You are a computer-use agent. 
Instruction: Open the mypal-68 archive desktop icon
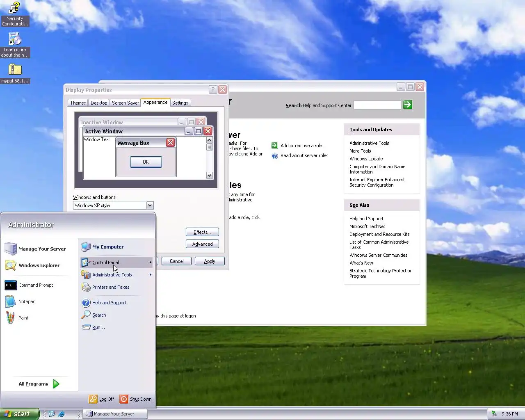coord(15,73)
